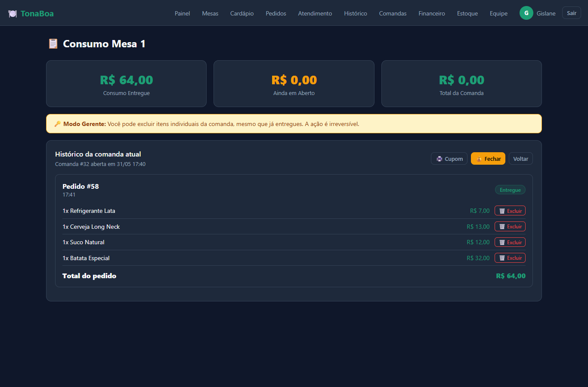Viewport: 588px width, 387px height.
Task: Open Atendimento in the nav bar
Action: pos(315,13)
